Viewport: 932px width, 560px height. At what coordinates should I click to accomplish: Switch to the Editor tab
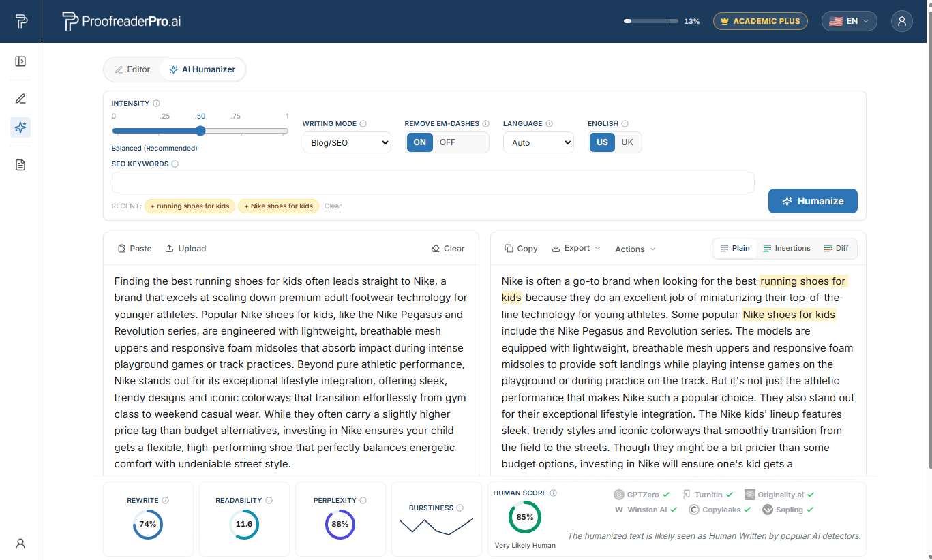[132, 69]
